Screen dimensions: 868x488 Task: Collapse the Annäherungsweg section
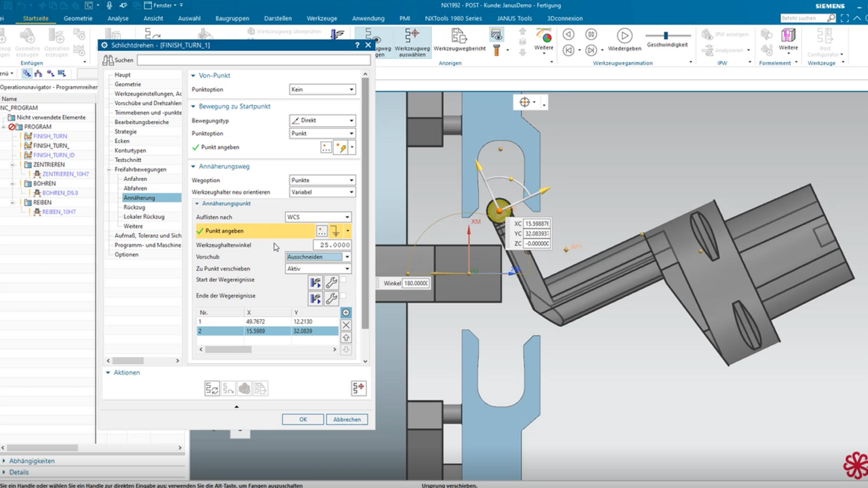click(x=193, y=166)
